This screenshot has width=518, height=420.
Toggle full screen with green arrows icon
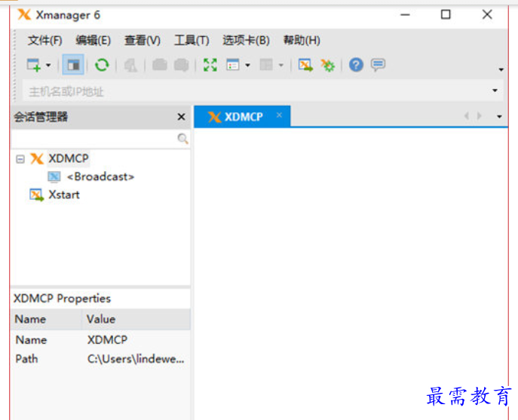point(210,65)
